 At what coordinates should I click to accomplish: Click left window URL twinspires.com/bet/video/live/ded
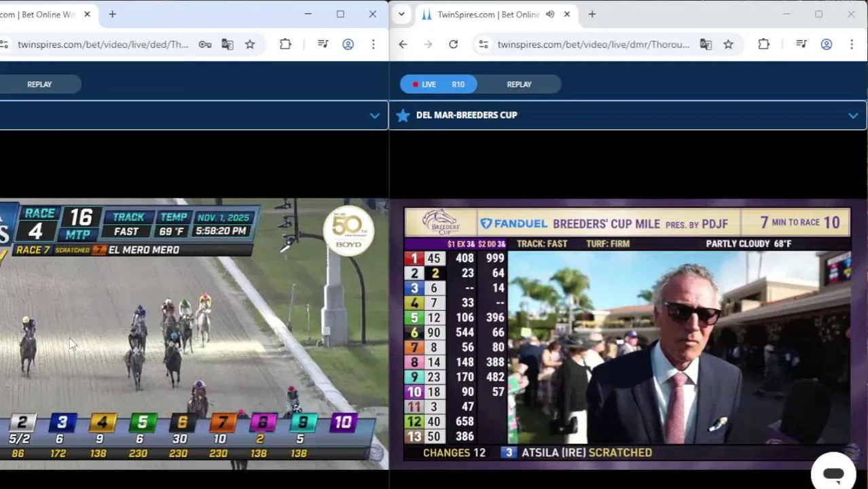pyautogui.click(x=103, y=44)
